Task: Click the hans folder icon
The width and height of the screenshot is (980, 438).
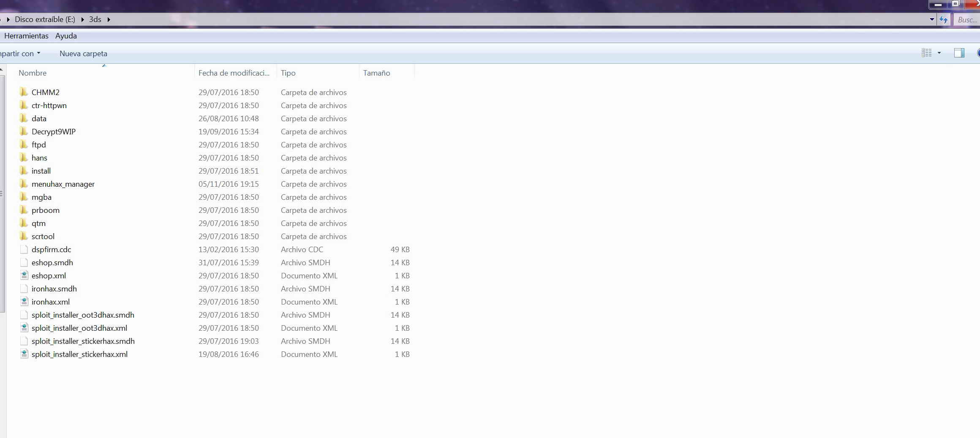Action: [x=24, y=158]
